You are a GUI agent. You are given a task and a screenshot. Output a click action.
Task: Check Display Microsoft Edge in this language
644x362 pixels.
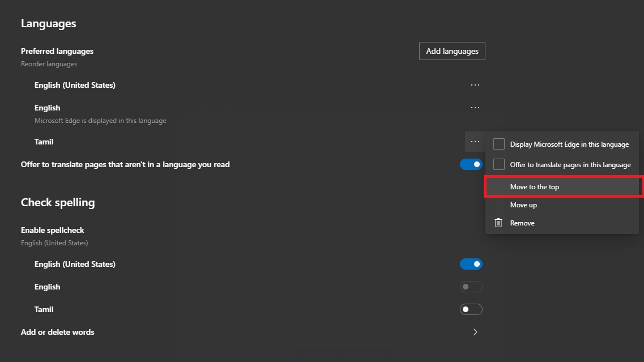499,144
